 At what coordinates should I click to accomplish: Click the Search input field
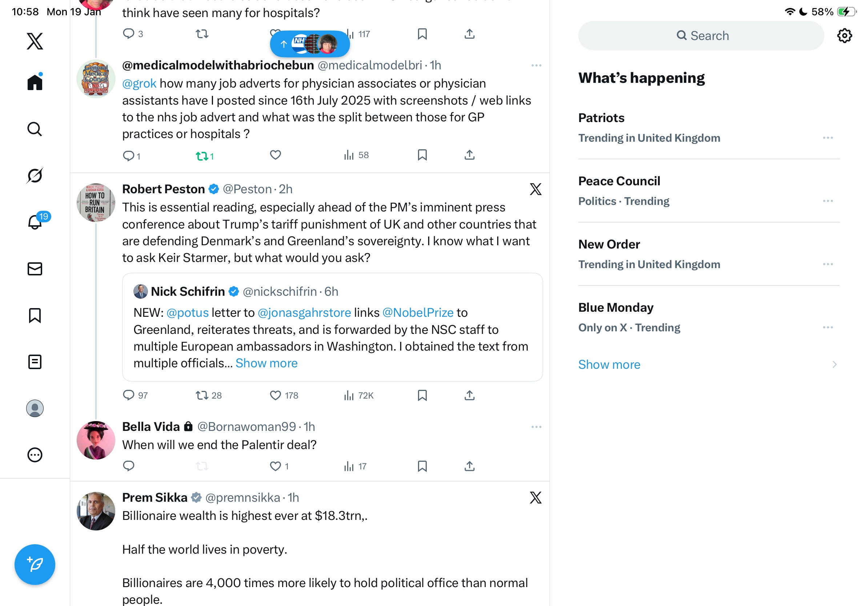tap(701, 36)
